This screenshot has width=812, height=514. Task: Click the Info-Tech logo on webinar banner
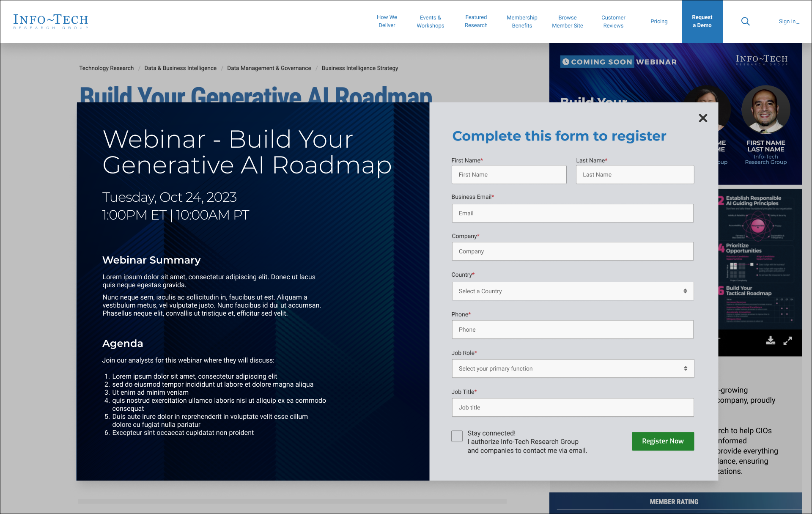[761, 60]
